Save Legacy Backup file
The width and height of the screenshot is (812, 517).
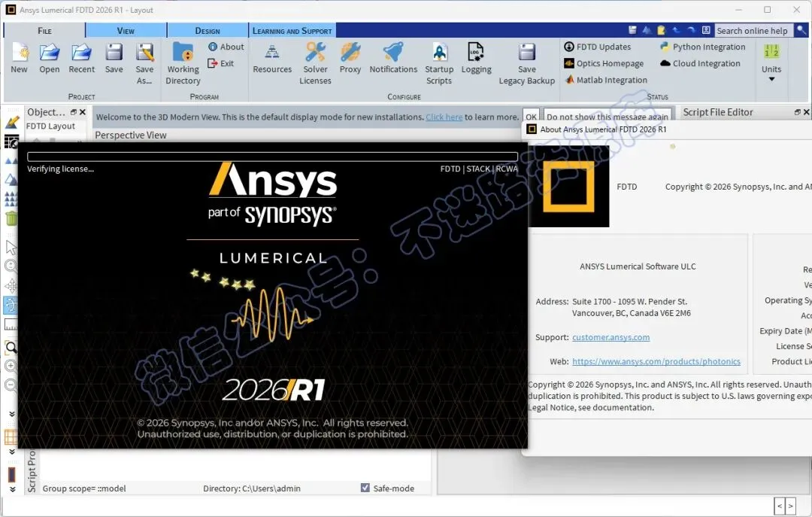pos(526,63)
